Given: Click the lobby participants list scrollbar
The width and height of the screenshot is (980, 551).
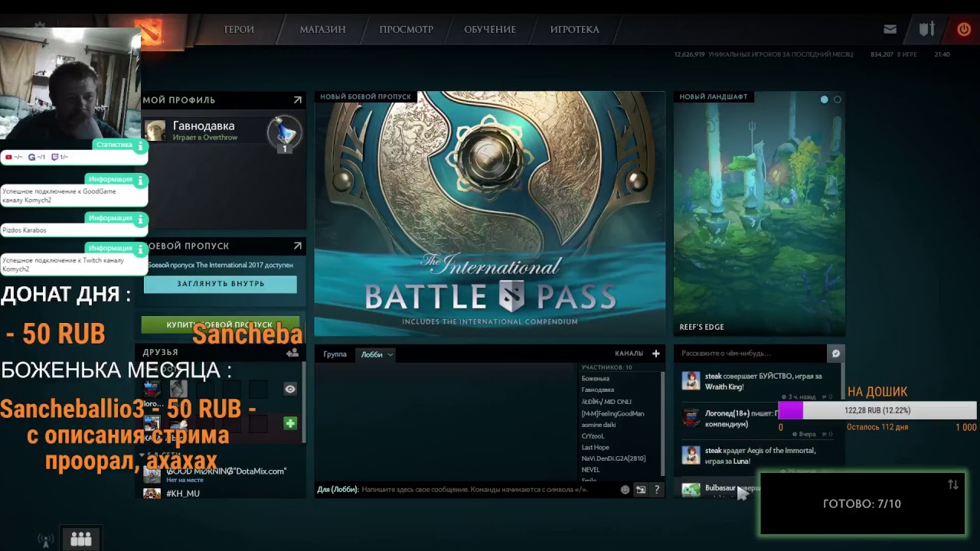Looking at the screenshot, I should [x=663, y=425].
